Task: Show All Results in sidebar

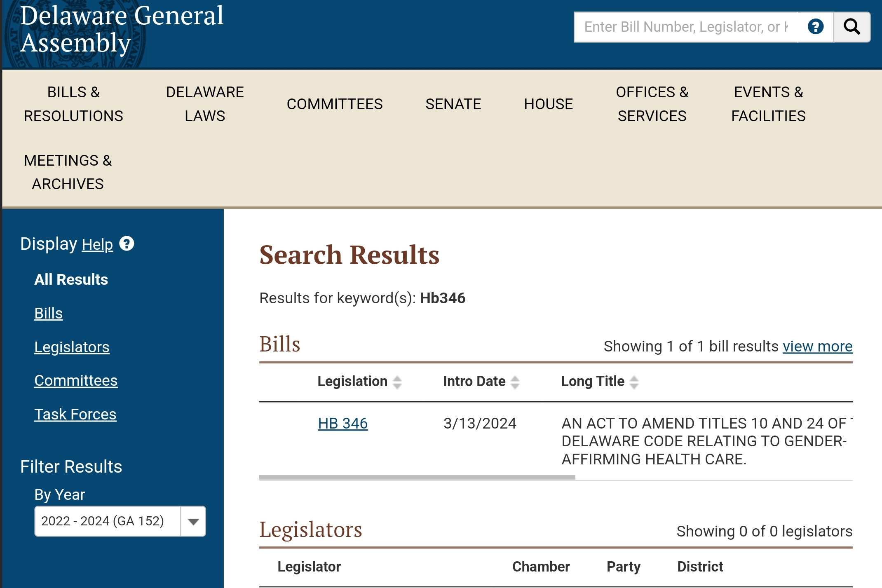Action: (71, 279)
